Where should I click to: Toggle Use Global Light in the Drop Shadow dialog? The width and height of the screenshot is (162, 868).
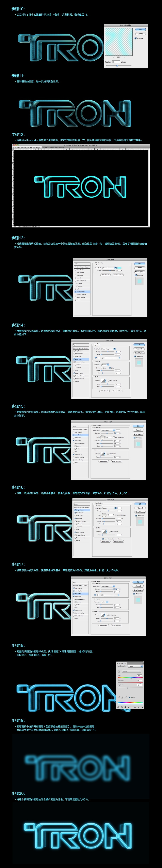(x=115, y=515)
